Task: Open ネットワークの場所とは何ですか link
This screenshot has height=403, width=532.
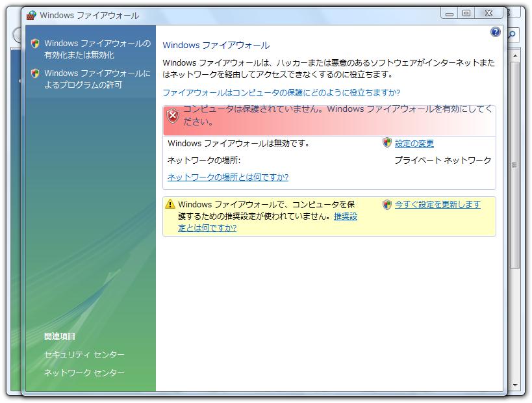Action: click(228, 177)
